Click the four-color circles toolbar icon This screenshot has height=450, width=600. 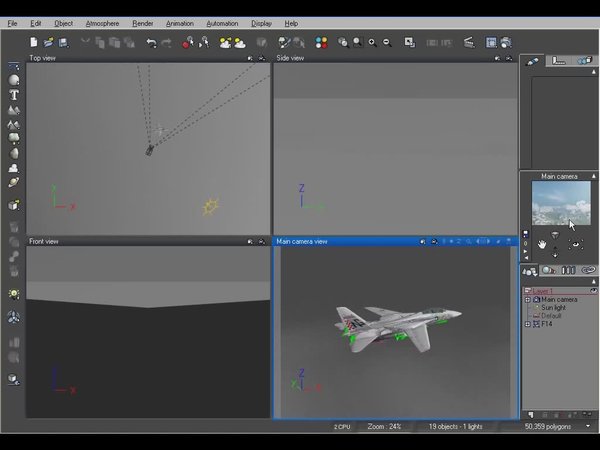pos(321,42)
